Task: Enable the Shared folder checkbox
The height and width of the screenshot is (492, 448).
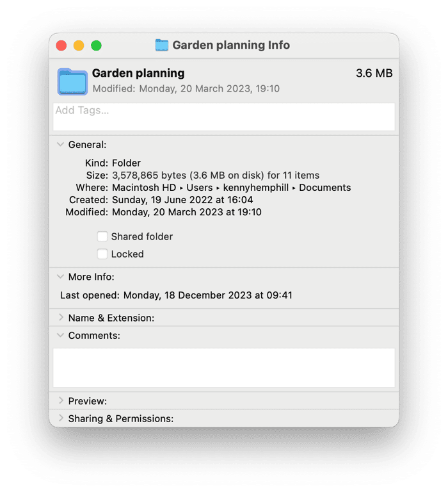Action: tap(102, 237)
